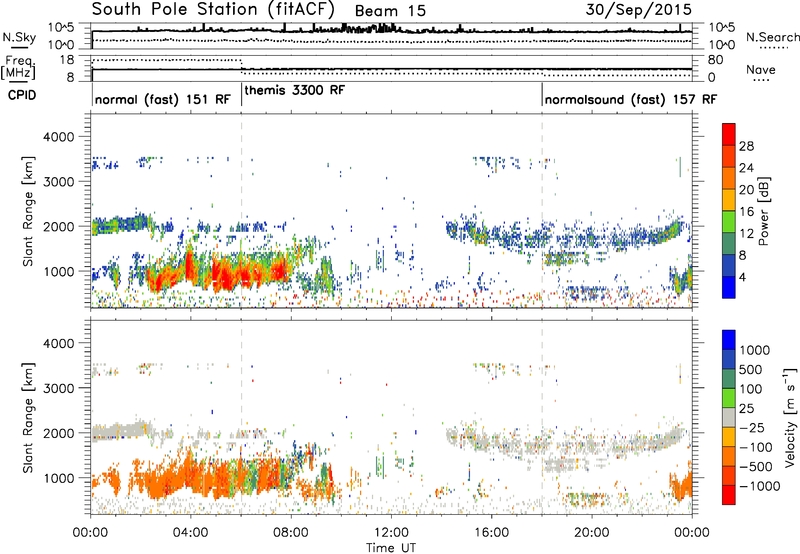The height and width of the screenshot is (554, 800).
Task: Click the 'normal (fast) 151 RF' CPID entry
Action: coord(163,99)
